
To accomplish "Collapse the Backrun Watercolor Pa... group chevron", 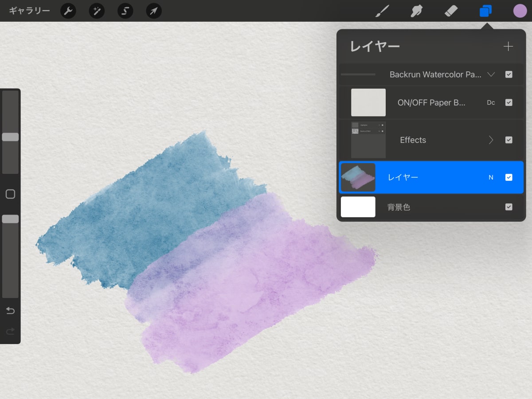I will (x=491, y=74).
